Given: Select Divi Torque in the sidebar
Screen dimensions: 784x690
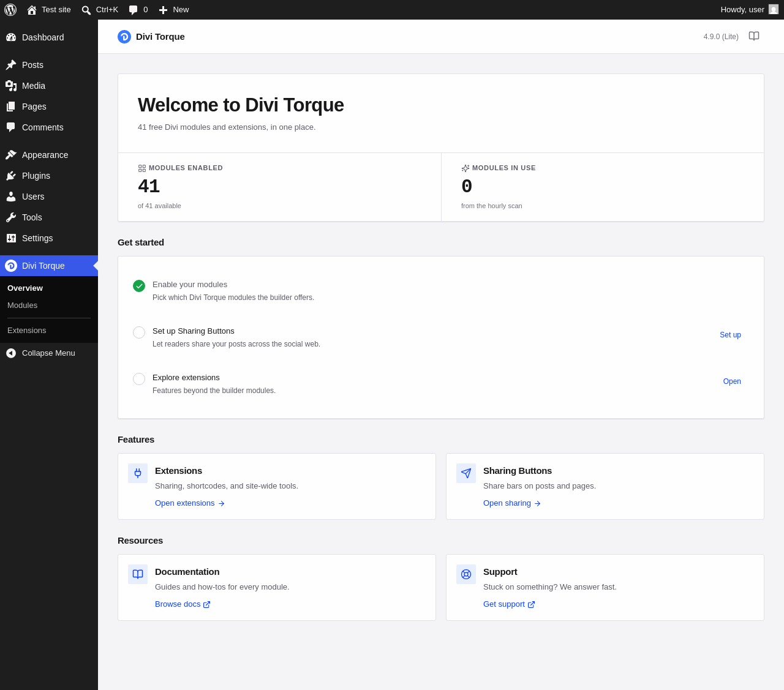Looking at the screenshot, I should click(49, 266).
